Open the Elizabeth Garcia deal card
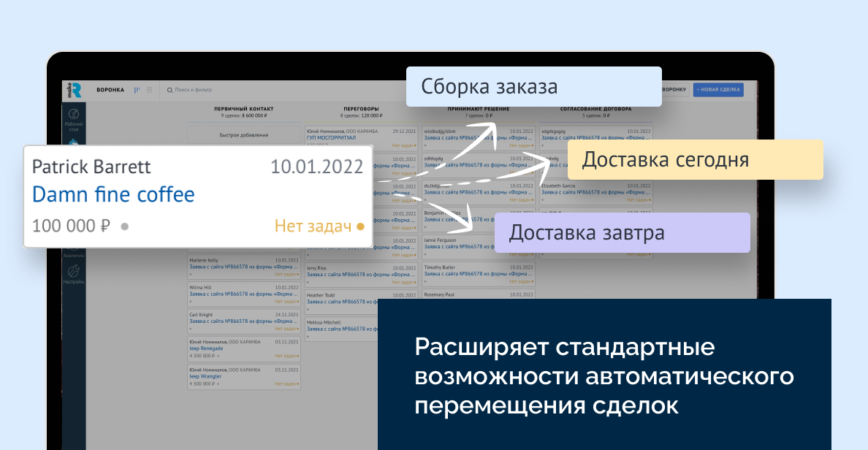The image size is (868, 450). point(595,193)
